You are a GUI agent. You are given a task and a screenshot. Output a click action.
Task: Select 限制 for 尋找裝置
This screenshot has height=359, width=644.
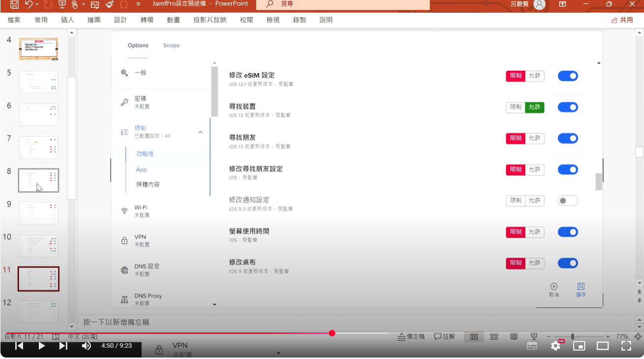pyautogui.click(x=516, y=107)
